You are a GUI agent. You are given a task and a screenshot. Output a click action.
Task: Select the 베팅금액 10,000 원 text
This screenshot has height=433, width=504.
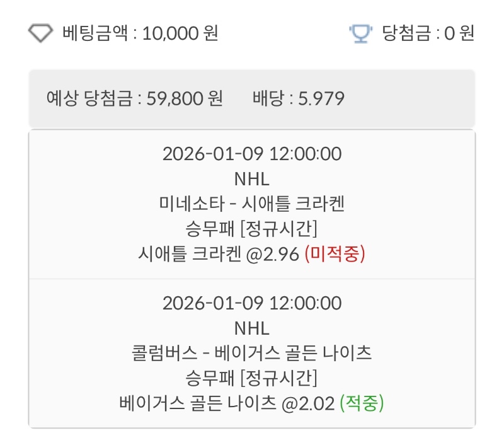point(140,33)
